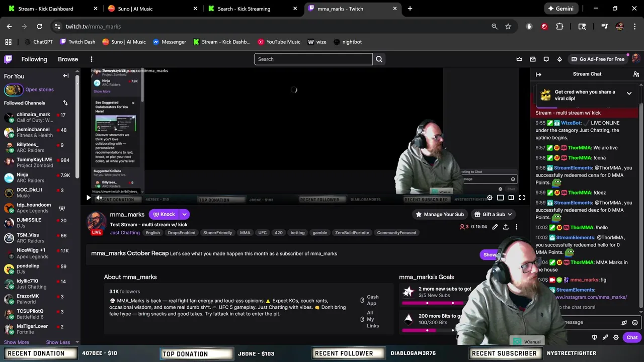Screen dimensions: 644x362
Task: Open the moderator sword icon in chat
Action: (x=605, y=337)
